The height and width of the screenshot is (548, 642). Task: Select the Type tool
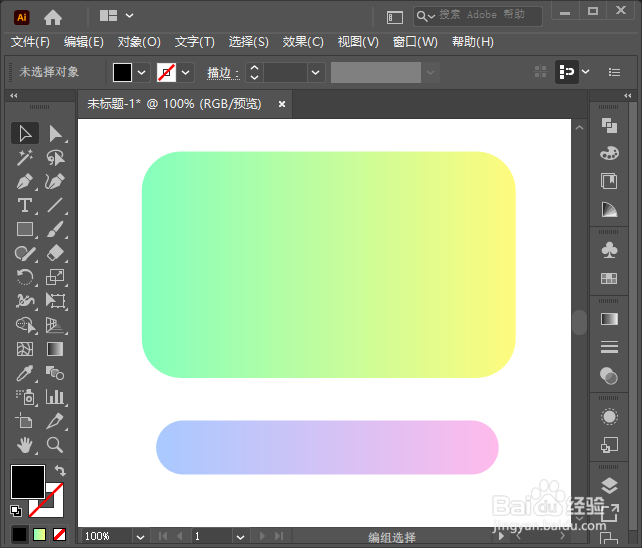click(25, 205)
